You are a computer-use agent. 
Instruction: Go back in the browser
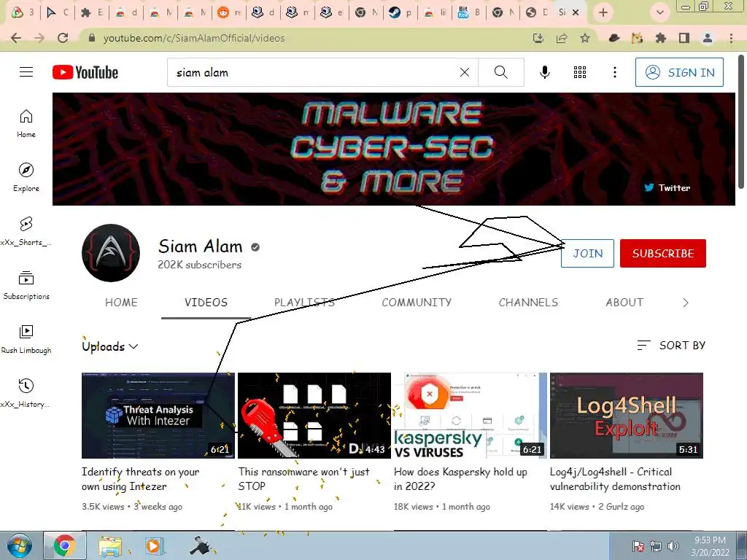(x=16, y=38)
